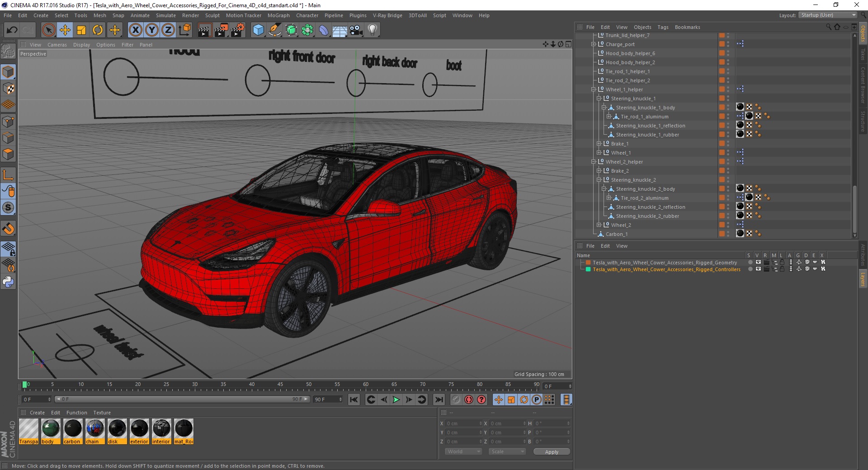Click the Apply button
The width and height of the screenshot is (868, 470).
click(552, 452)
